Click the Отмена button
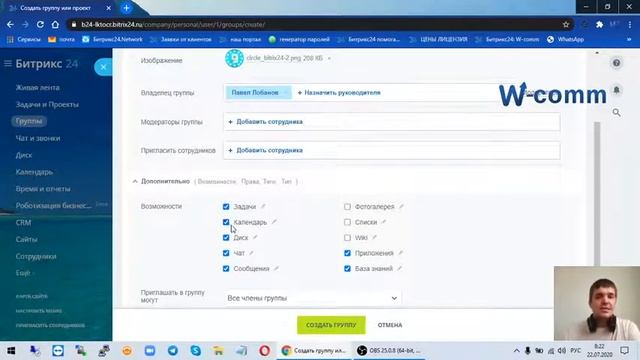640x360 pixels. point(390,325)
